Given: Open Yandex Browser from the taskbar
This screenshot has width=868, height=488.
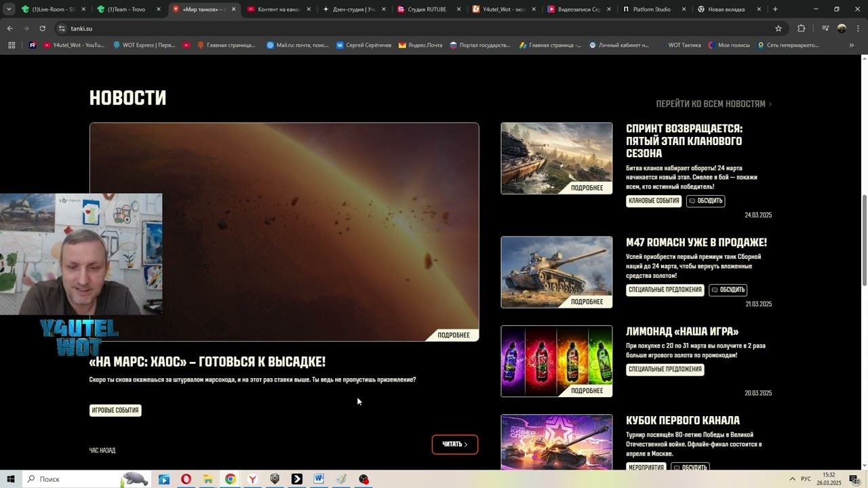Looking at the screenshot, I should pyautogui.click(x=252, y=479).
